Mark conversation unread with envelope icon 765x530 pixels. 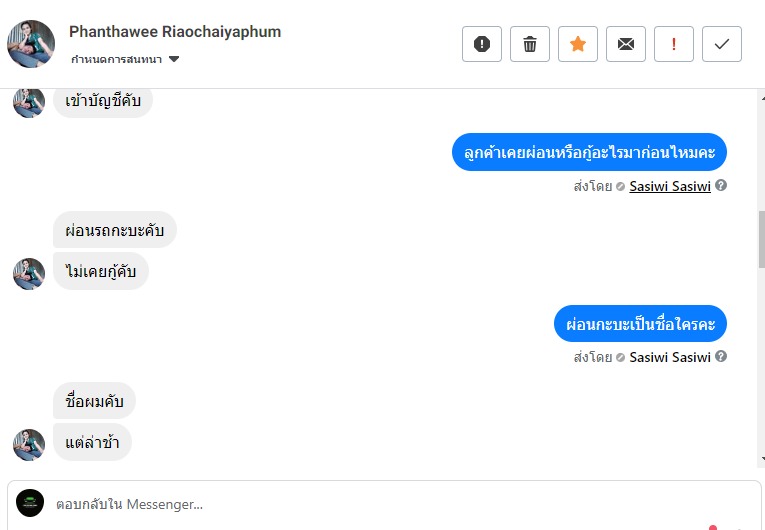[626, 44]
